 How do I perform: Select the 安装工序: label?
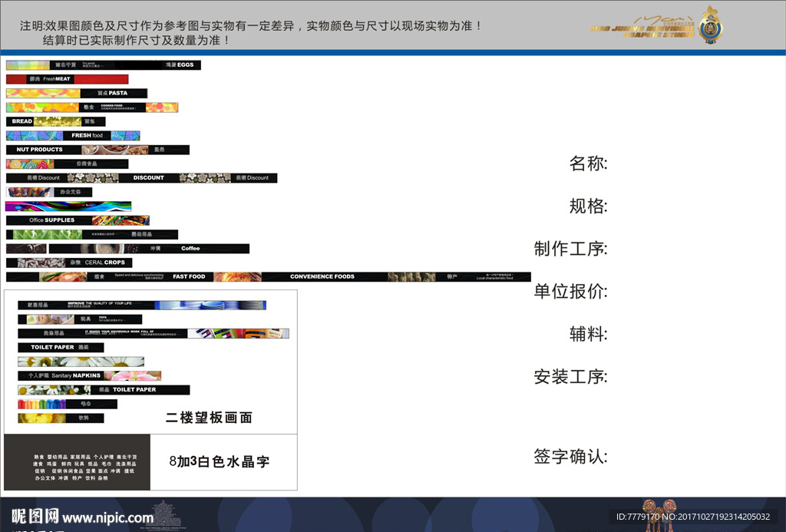click(x=570, y=377)
